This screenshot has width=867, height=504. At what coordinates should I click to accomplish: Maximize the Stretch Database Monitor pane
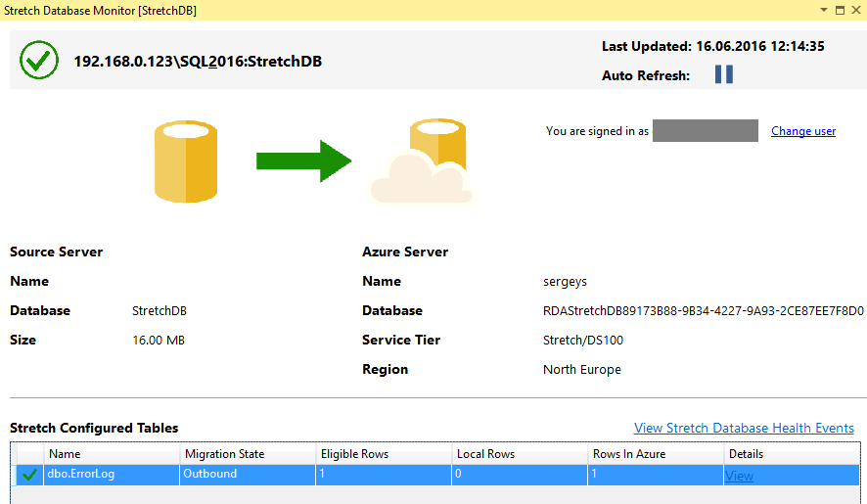(840, 10)
